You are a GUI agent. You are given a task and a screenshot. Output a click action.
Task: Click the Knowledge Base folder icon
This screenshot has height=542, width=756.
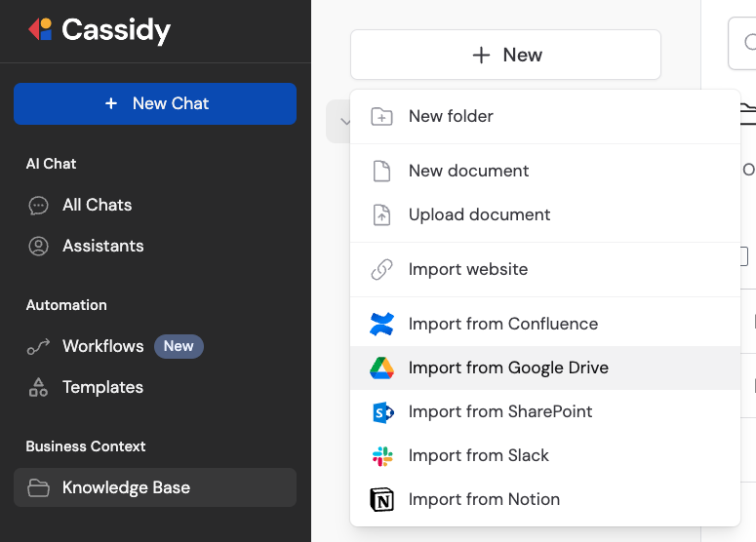tap(39, 487)
